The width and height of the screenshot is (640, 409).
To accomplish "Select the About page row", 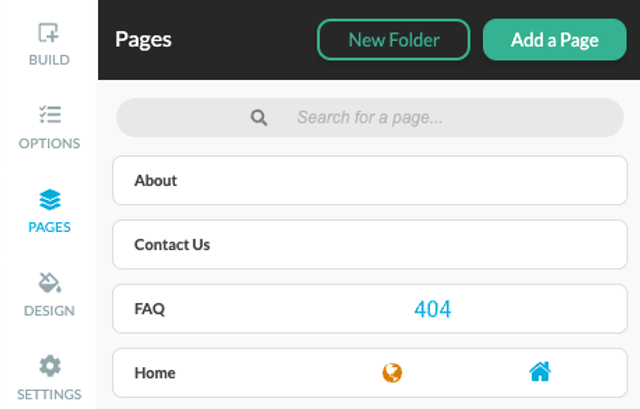I will [x=370, y=180].
